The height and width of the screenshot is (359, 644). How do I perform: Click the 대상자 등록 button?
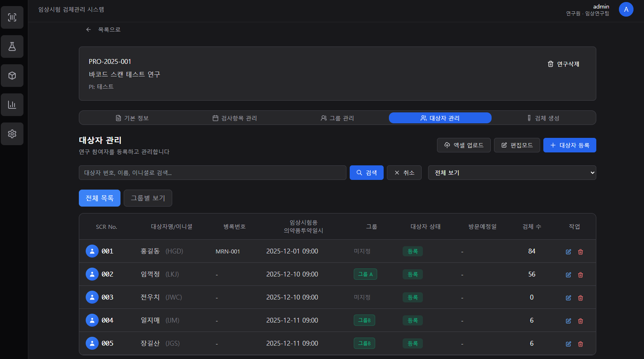[569, 145]
